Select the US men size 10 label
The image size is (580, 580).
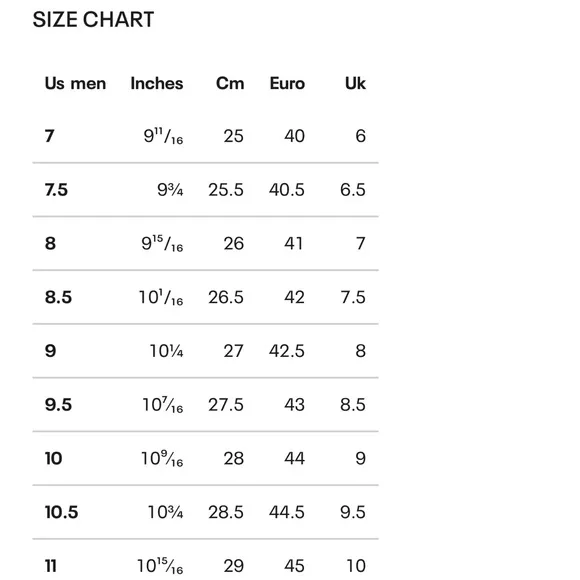tap(53, 459)
